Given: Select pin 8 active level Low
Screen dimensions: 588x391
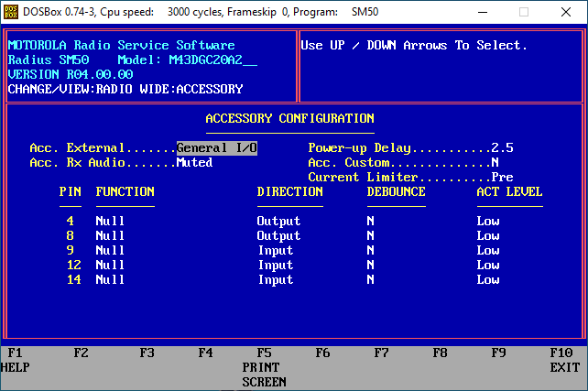Looking at the screenshot, I should pos(488,235).
